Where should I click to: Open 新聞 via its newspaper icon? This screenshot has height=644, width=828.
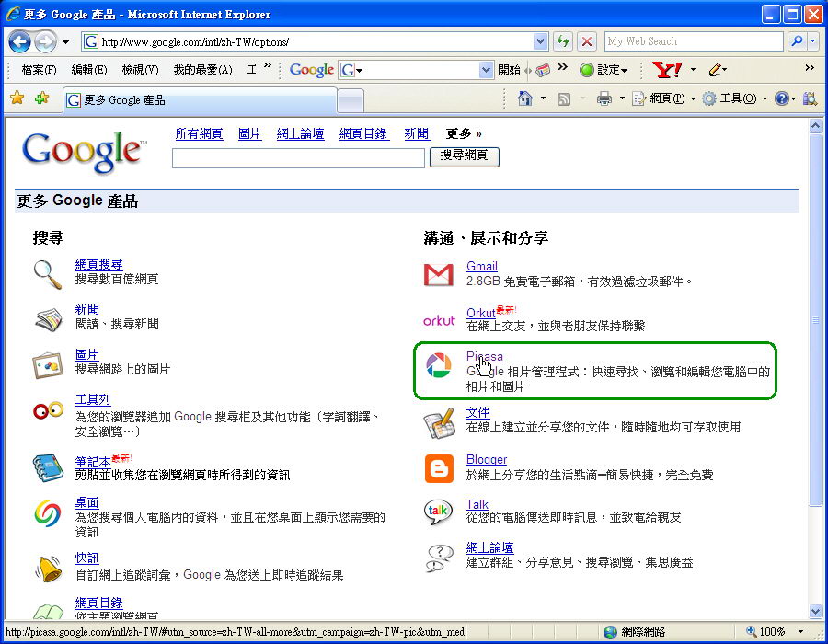(48, 320)
